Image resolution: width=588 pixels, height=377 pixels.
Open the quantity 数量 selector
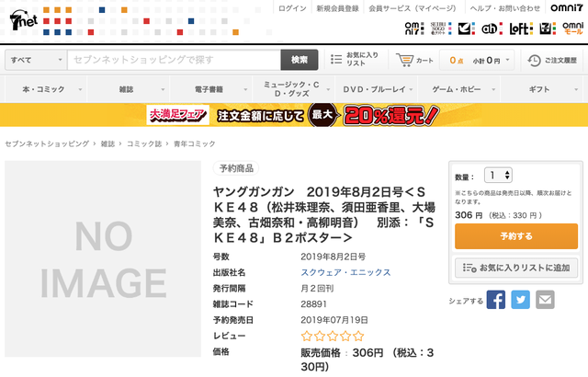(498, 176)
